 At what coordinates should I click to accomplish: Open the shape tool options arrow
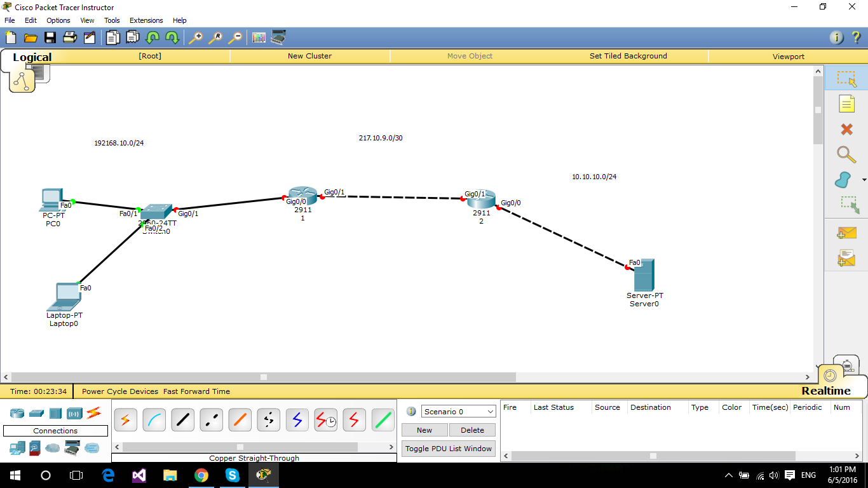[x=864, y=180]
